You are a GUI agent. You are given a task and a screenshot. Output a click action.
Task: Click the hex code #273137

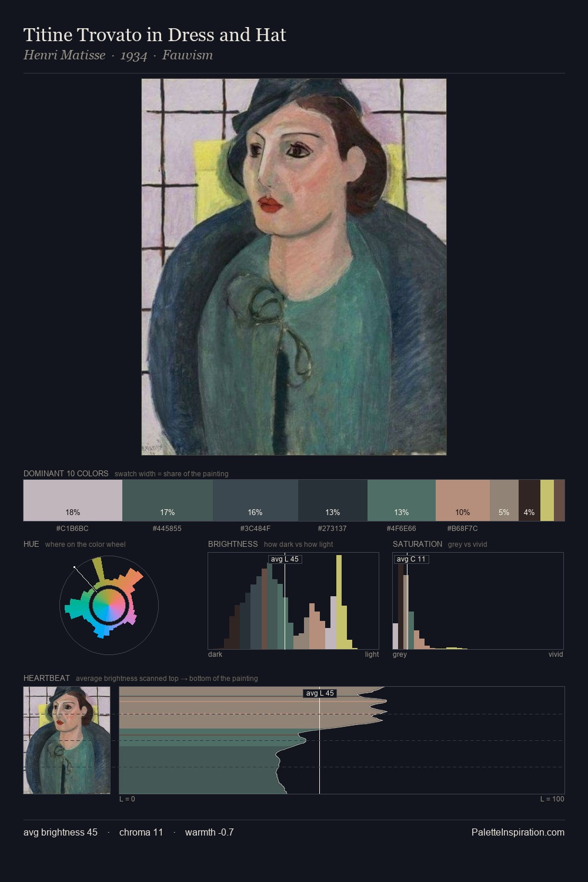[332, 529]
